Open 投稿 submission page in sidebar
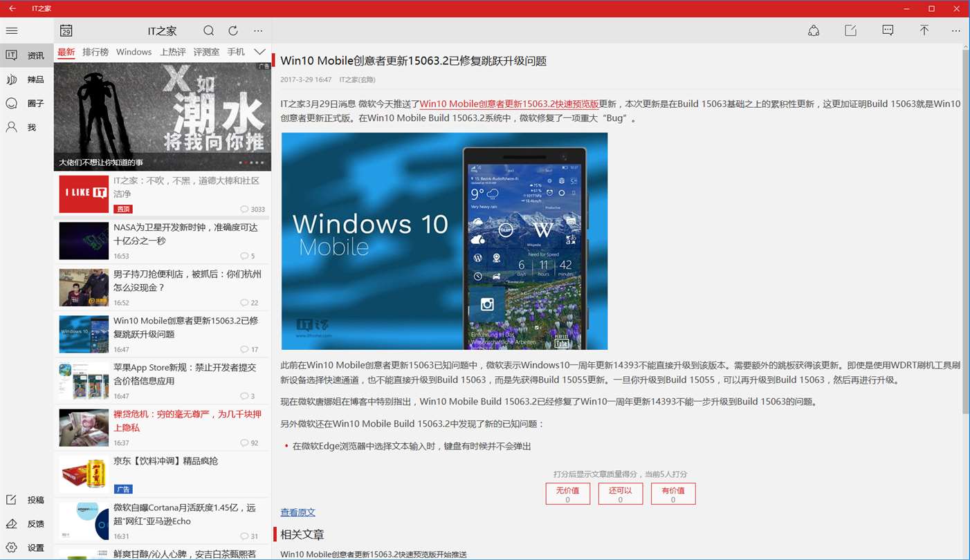Image resolution: width=970 pixels, height=560 pixels. (27, 500)
